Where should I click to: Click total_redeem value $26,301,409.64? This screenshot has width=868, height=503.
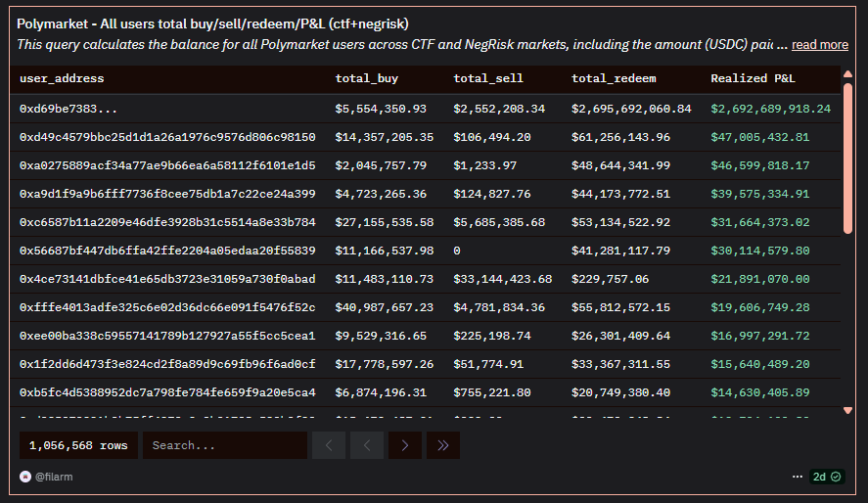click(x=620, y=336)
